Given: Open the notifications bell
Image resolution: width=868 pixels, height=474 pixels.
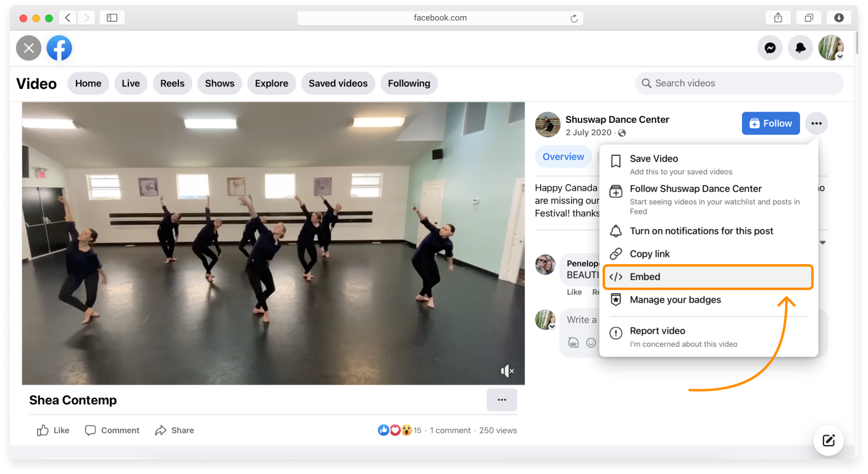Looking at the screenshot, I should coord(801,48).
